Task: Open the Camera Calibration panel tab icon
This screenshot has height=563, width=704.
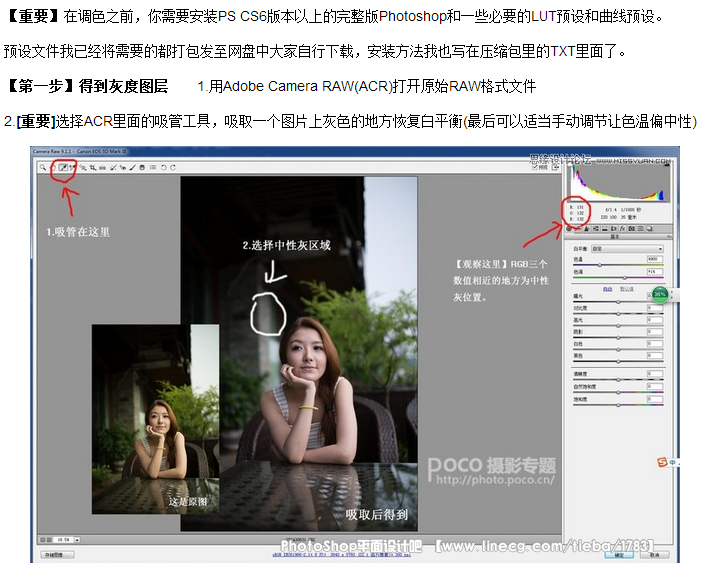Action: coord(631,229)
